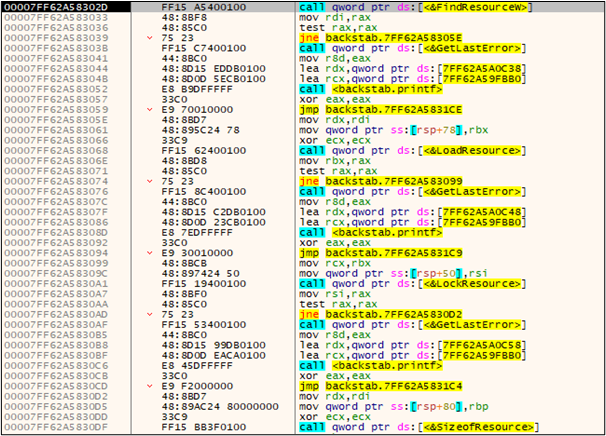Click mov qword ptr rsp+80,rbp instruction
Screen dimensions: 606x436
393,407
